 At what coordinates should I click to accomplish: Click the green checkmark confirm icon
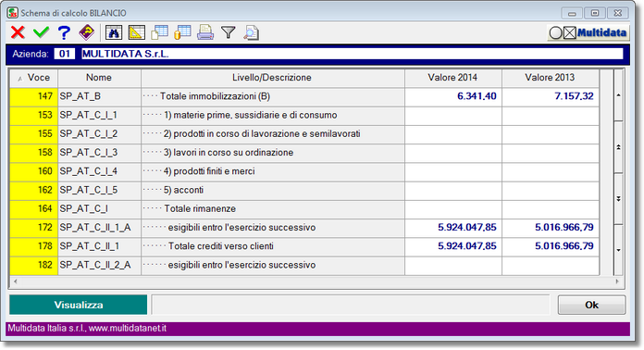click(x=41, y=32)
